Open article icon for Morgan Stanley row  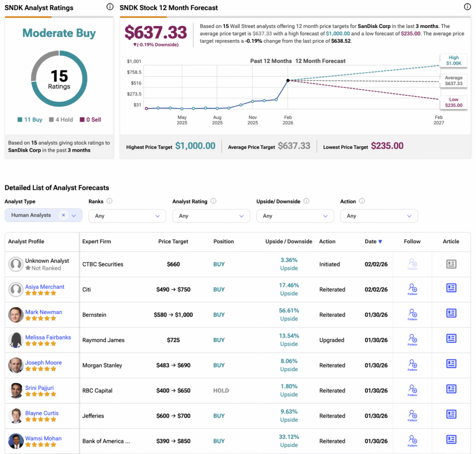point(451,363)
